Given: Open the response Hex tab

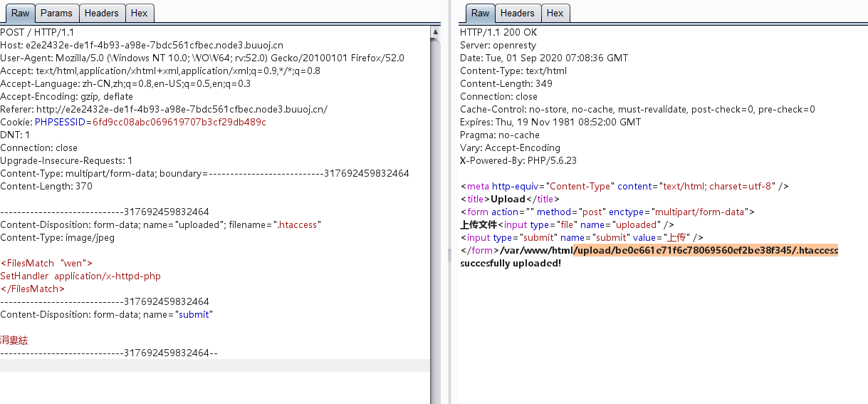Looking at the screenshot, I should [x=555, y=13].
